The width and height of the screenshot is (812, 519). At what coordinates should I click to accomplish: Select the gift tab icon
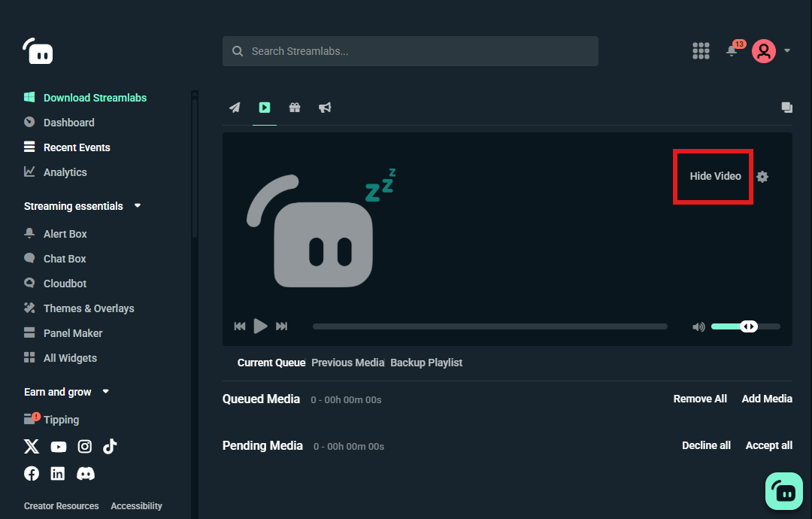click(294, 108)
